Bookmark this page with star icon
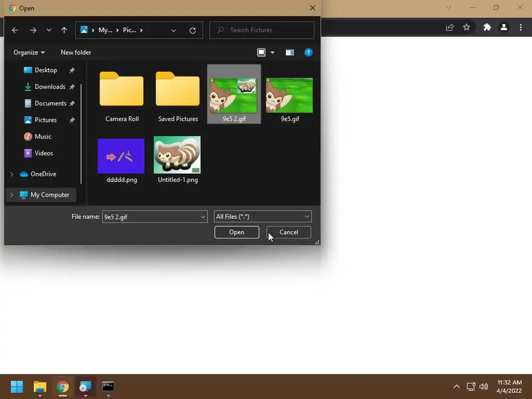Screen dimensions: 532x399 [x=467, y=27]
